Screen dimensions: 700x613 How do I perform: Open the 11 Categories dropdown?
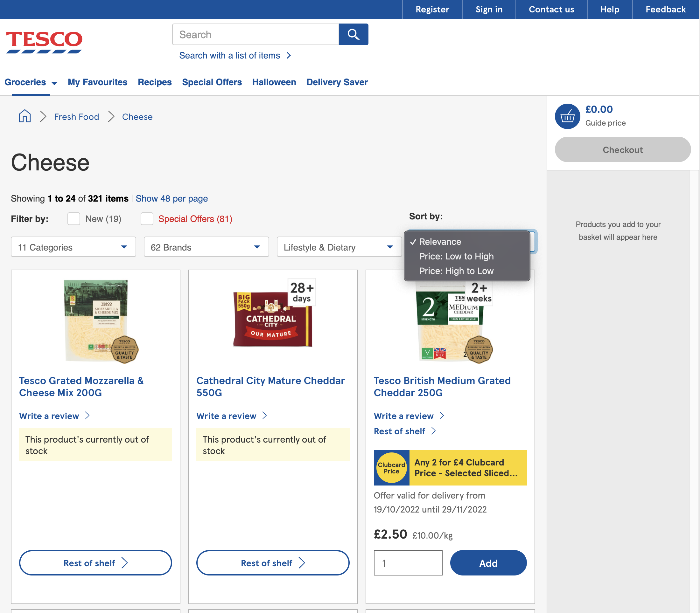[73, 247]
